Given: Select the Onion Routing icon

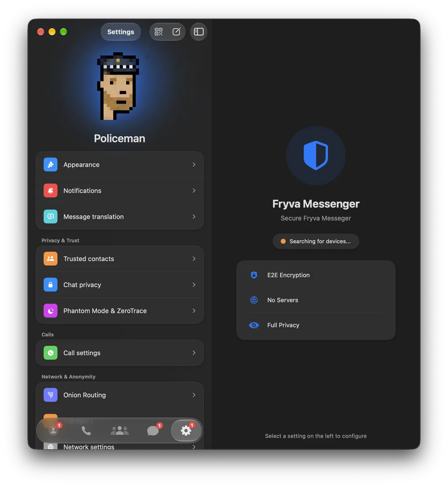Looking at the screenshot, I should click(51, 395).
